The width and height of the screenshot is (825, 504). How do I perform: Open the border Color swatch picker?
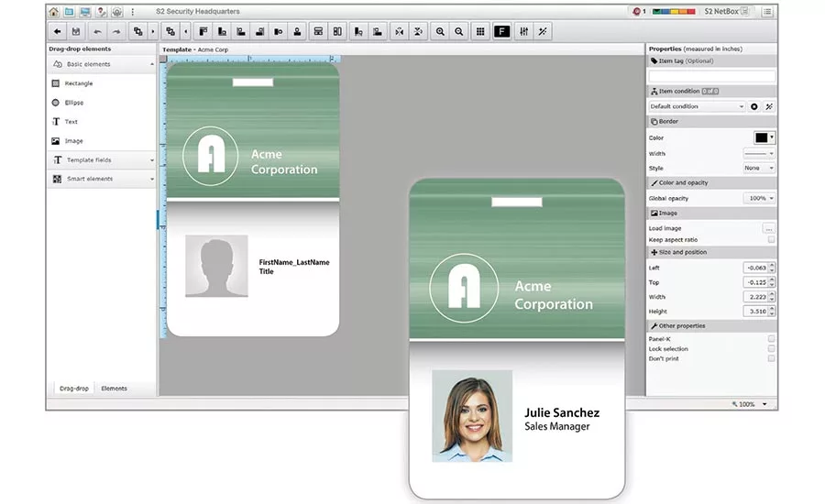pos(764,137)
